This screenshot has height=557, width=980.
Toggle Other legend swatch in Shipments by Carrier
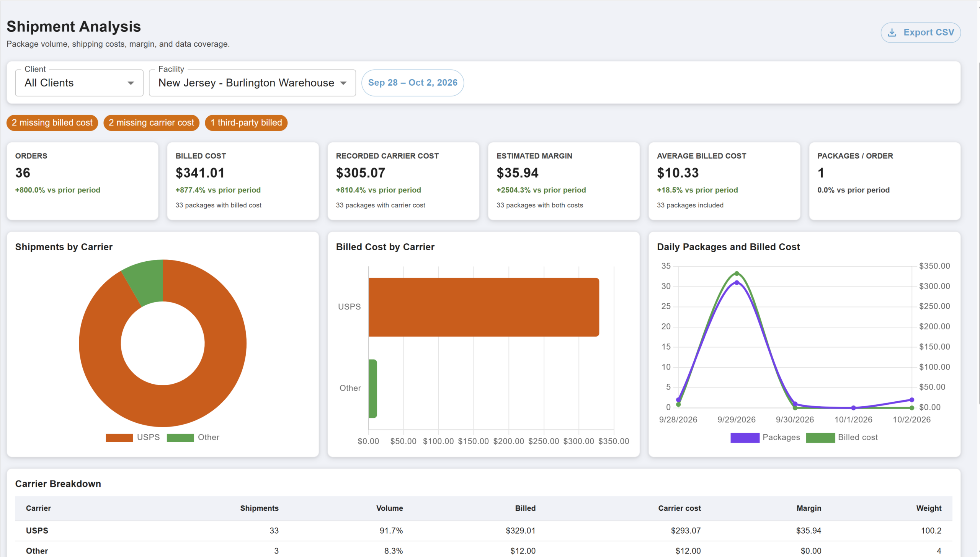pyautogui.click(x=180, y=438)
